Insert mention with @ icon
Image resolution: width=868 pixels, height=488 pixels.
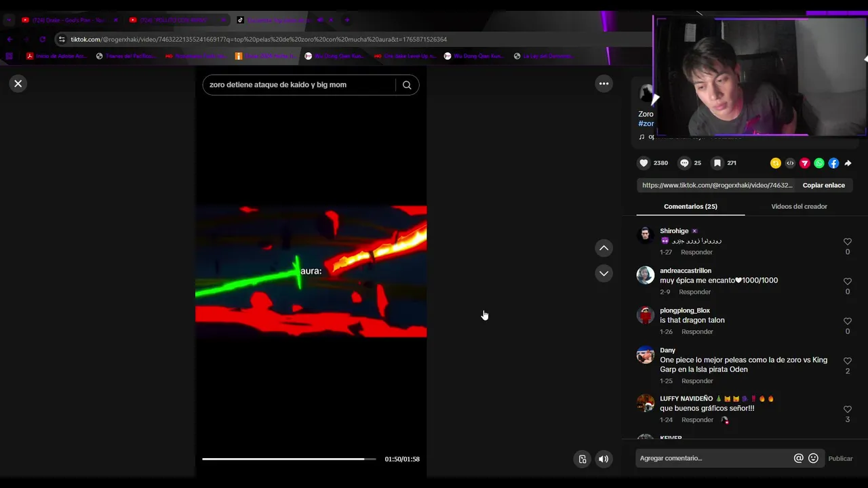(799, 458)
